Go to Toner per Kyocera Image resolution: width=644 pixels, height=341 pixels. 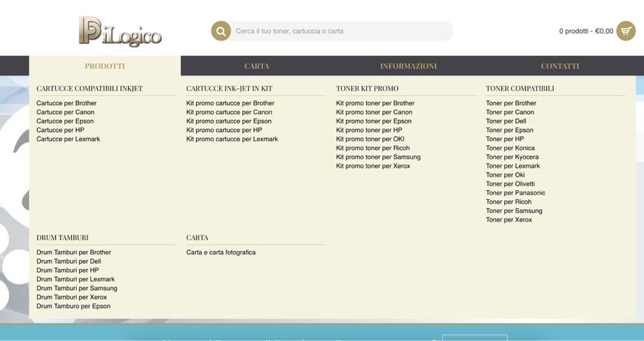512,157
